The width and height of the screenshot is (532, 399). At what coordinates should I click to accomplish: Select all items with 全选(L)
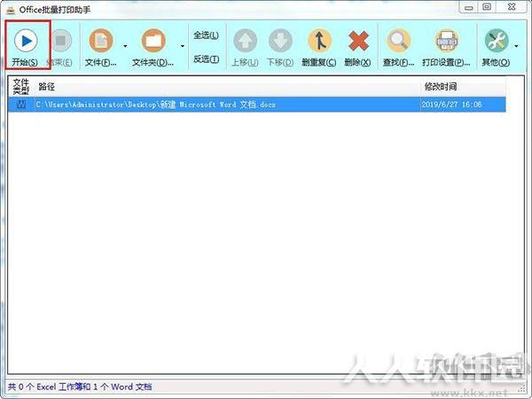pos(206,35)
